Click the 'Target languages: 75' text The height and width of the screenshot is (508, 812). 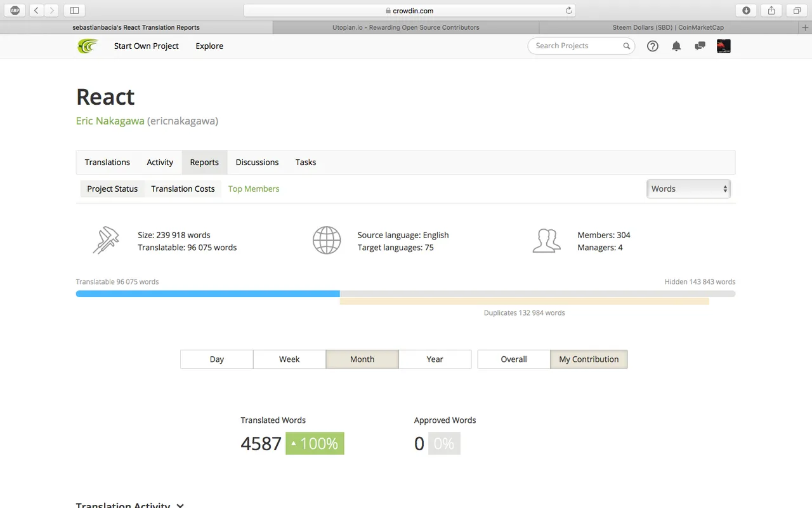(396, 248)
